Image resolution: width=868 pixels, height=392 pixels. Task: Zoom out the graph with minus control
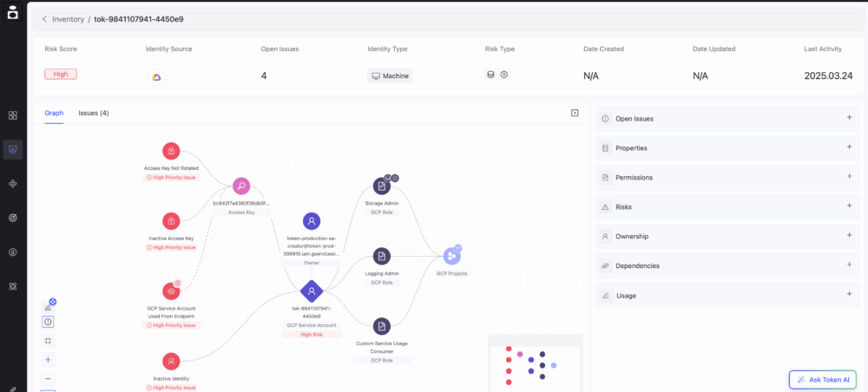point(48,379)
